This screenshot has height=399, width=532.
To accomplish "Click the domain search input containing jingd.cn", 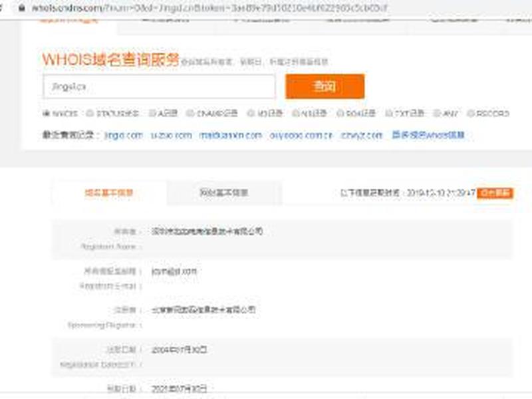I will click(x=159, y=86).
